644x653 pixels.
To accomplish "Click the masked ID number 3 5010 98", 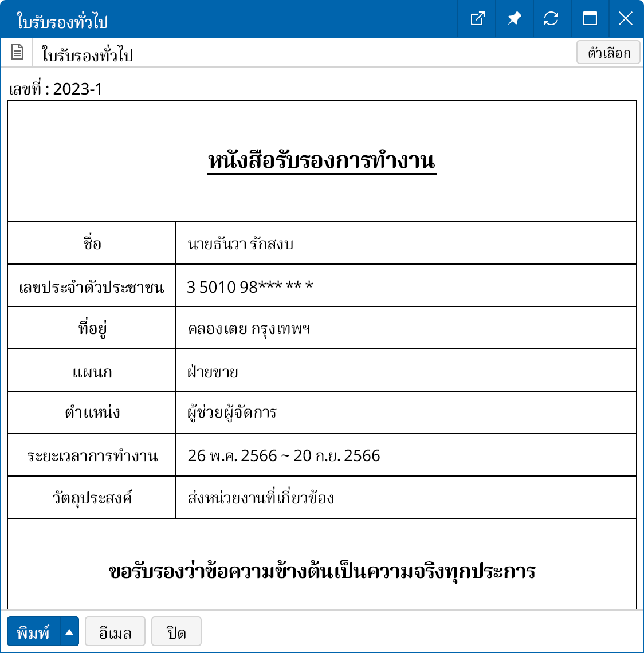I will (x=250, y=286).
